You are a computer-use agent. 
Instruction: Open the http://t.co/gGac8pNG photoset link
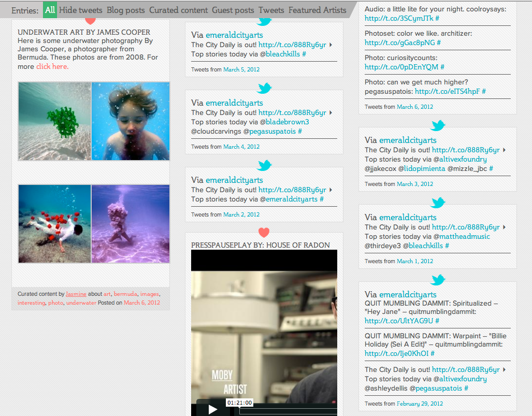click(x=400, y=43)
